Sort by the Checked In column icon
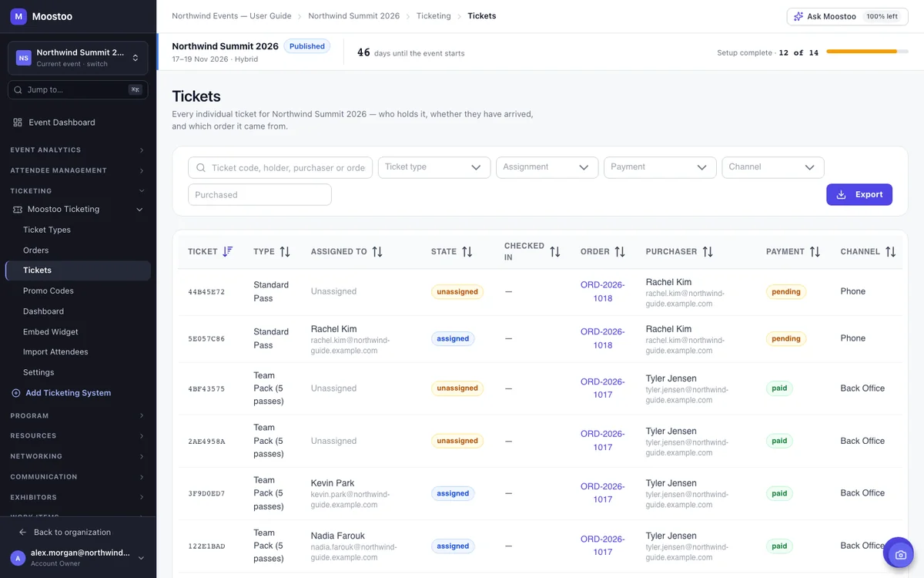The height and width of the screenshot is (578, 924). [555, 252]
